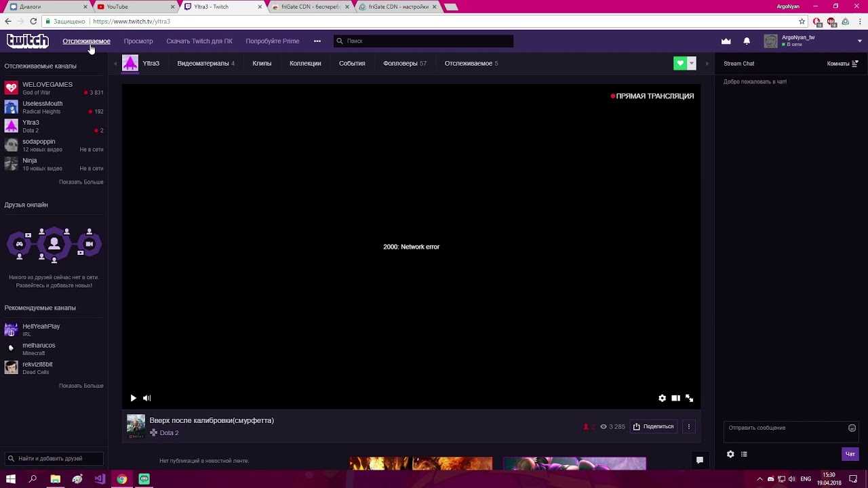Open the notifications bell
Viewport: 868px width, 488px height.
(x=747, y=41)
